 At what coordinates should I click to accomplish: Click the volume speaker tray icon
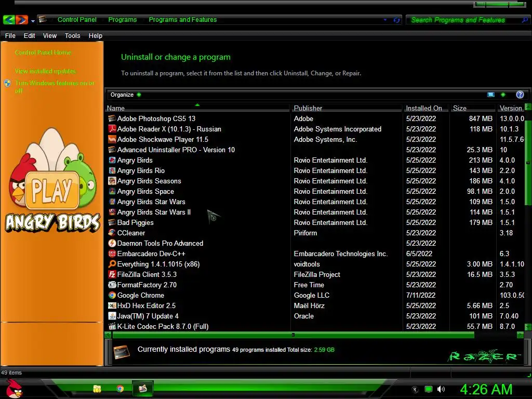pyautogui.click(x=441, y=389)
